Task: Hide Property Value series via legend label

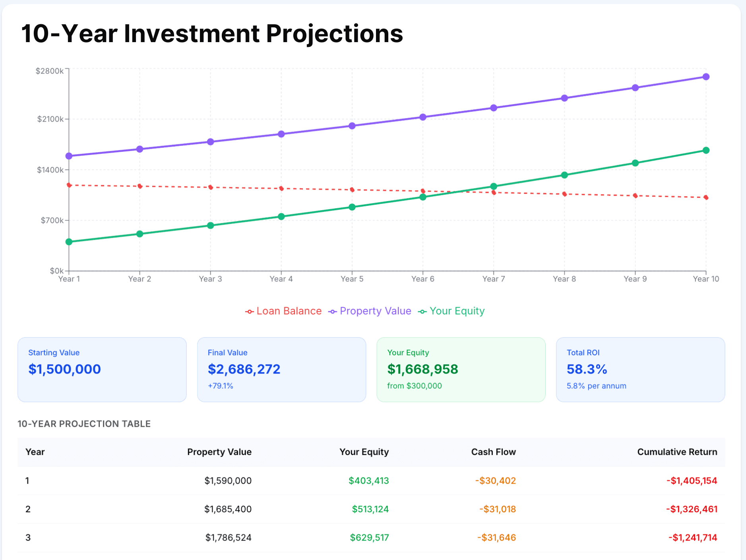Action: point(375,311)
